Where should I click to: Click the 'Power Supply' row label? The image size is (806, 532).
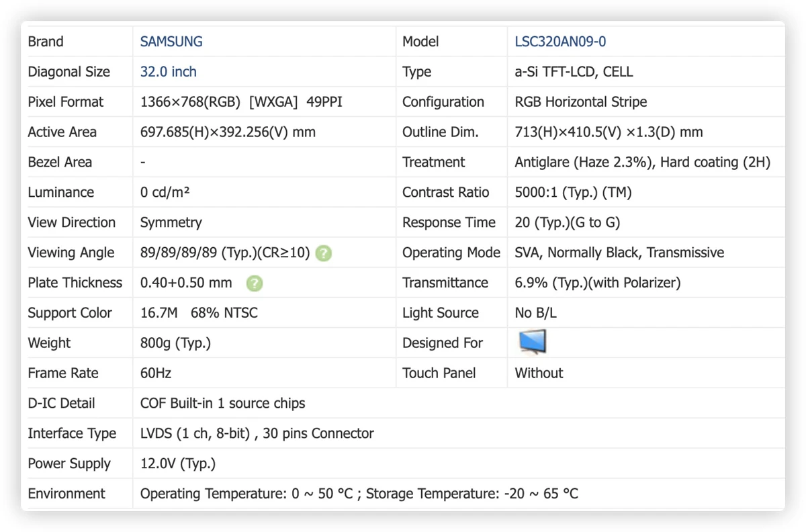(69, 464)
